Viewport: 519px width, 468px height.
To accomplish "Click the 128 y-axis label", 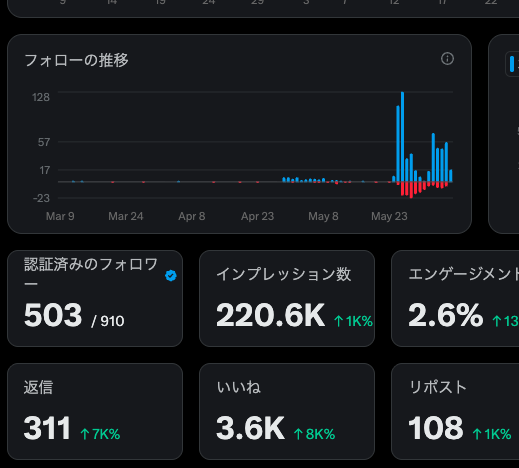I will click(x=41, y=97).
